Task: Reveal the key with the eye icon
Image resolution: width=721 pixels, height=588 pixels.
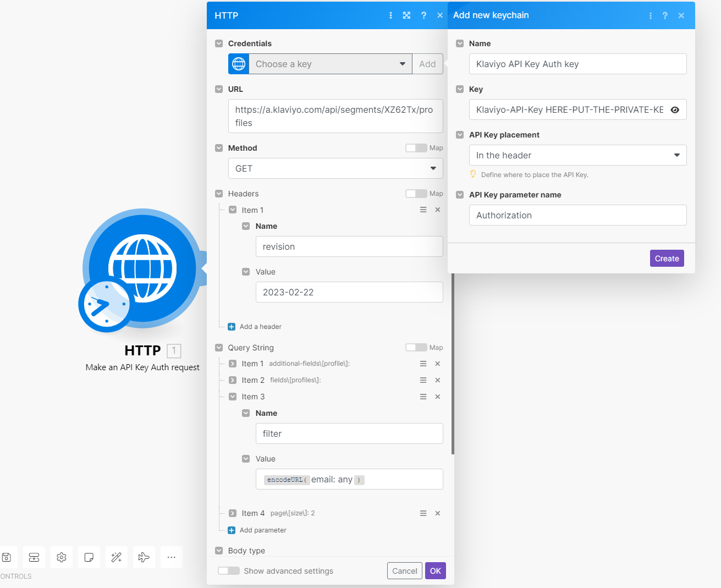Action: pyautogui.click(x=675, y=110)
